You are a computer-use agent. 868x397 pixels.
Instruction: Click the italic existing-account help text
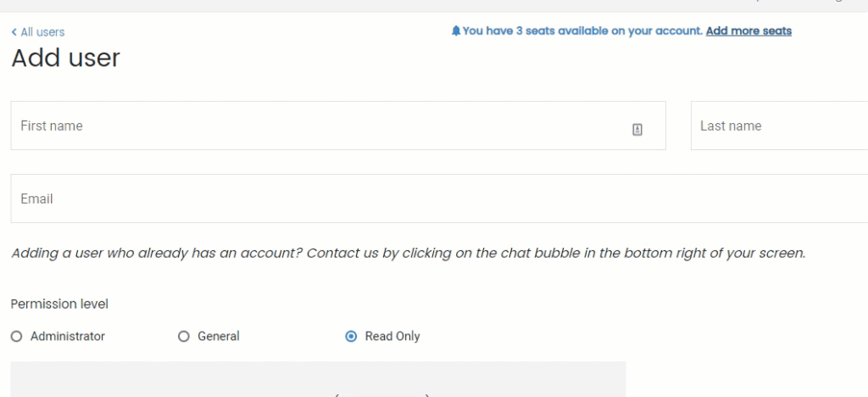tap(408, 253)
